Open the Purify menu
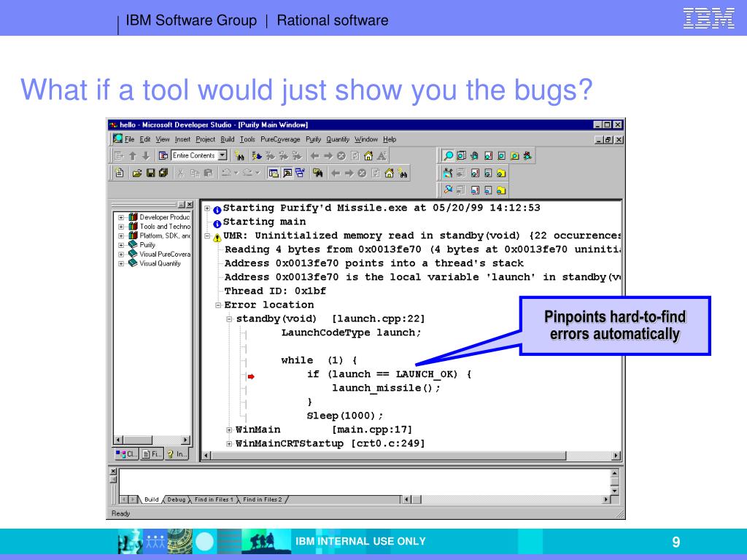 314,139
